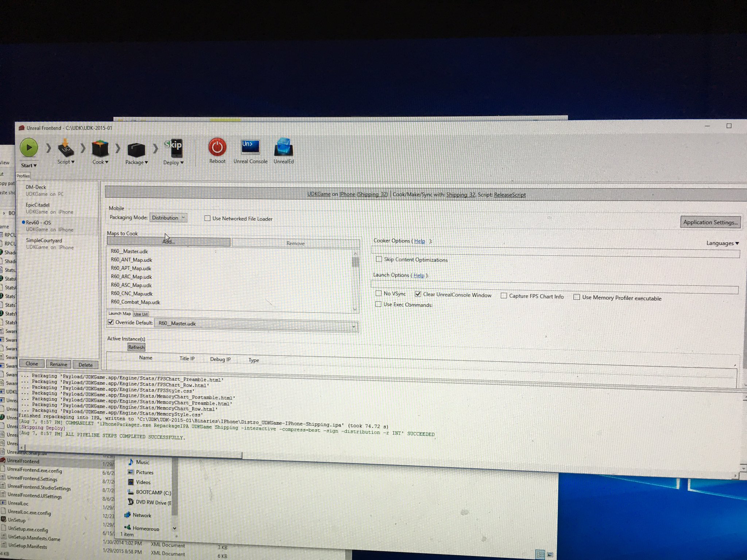Screen dimensions: 747x560
Task: Toggle Skip Content Optimizations checkbox
Action: (379, 259)
